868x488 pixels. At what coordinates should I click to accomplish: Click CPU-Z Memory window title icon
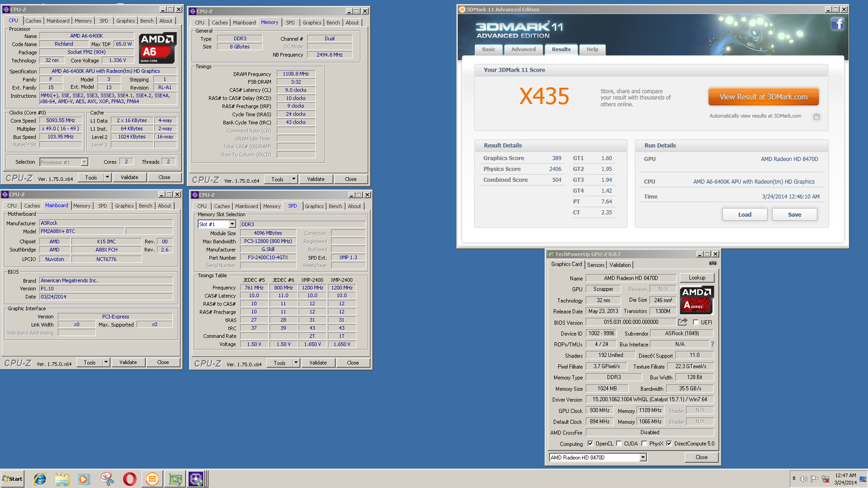point(193,11)
